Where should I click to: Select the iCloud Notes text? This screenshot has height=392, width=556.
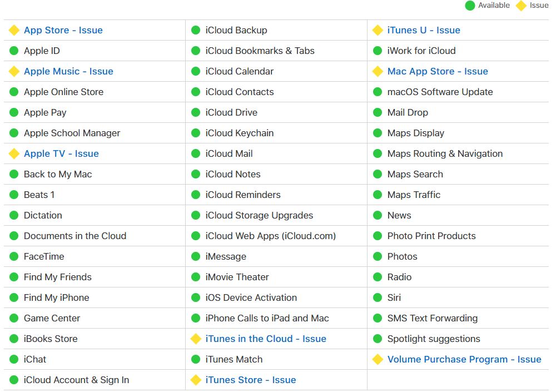[233, 174]
